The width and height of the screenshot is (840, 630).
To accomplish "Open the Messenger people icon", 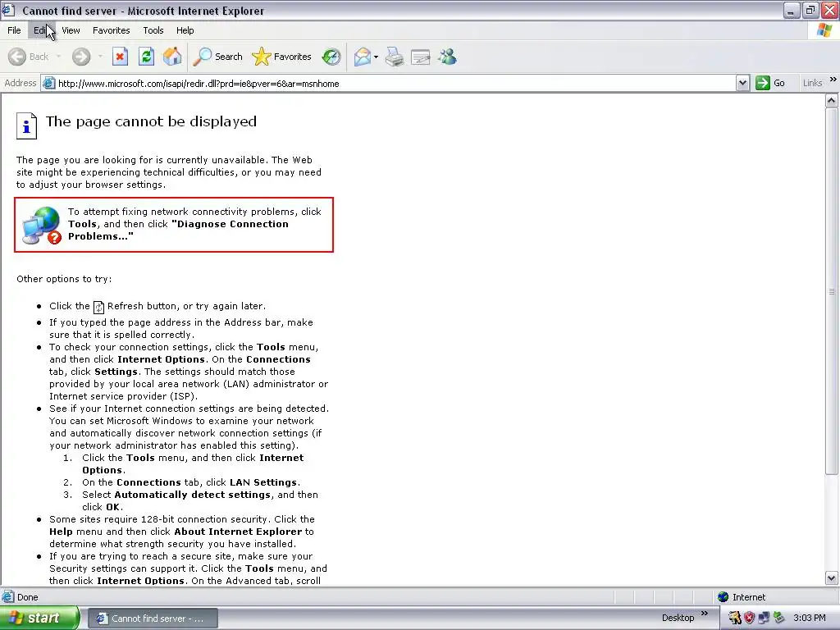I will (447, 57).
